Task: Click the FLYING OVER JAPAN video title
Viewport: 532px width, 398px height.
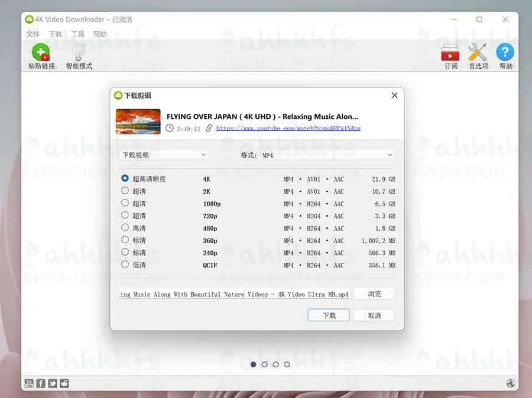Action: 262,116
